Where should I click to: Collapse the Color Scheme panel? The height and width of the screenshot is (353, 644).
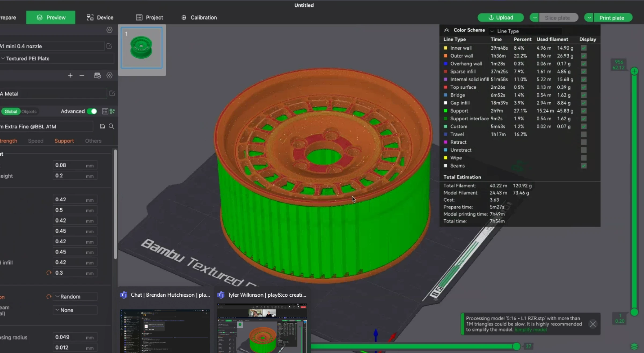[x=446, y=30]
